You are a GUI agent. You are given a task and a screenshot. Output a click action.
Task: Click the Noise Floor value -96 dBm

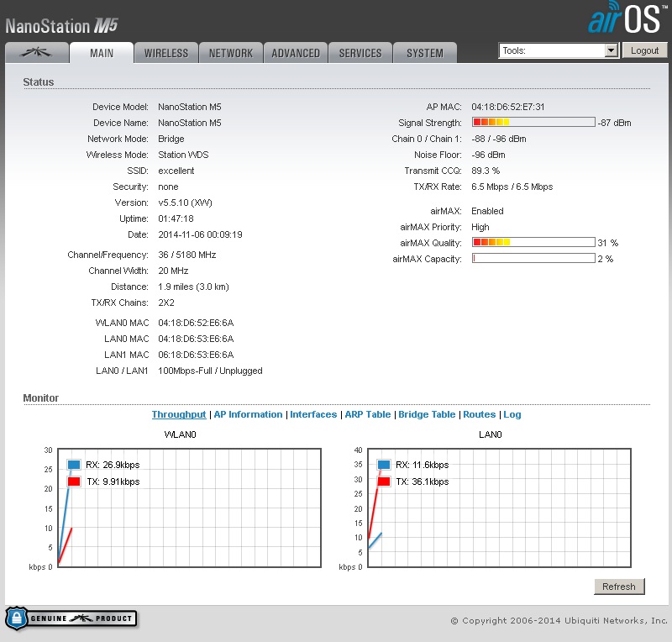[x=488, y=155]
